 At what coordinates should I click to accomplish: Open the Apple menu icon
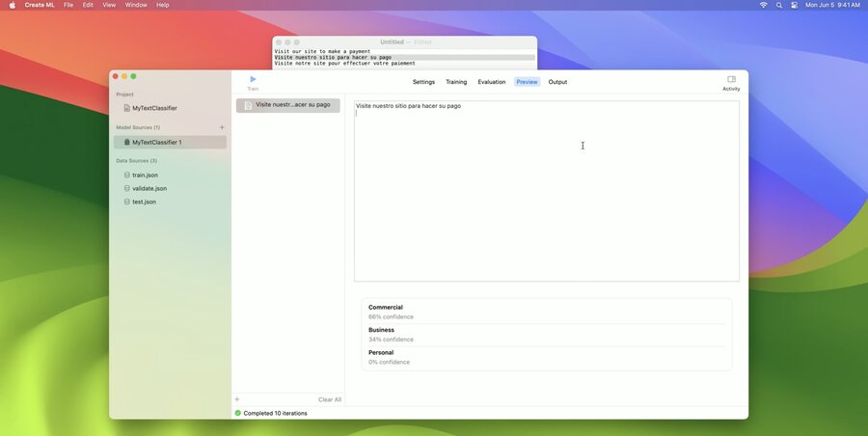coord(13,5)
